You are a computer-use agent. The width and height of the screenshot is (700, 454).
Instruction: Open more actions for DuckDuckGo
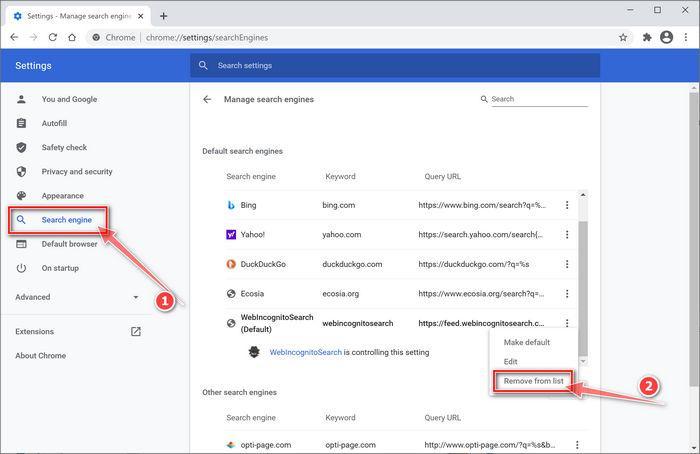[567, 264]
